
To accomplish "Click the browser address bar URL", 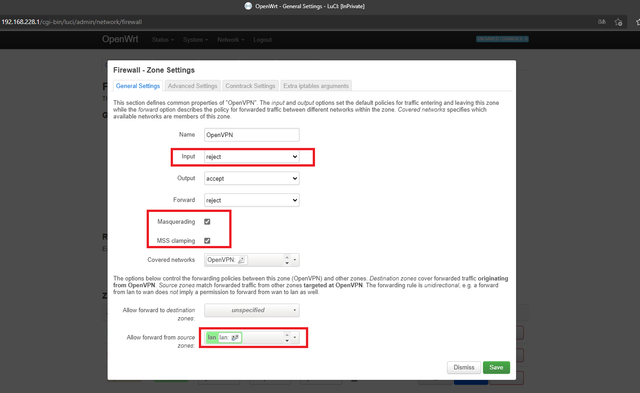I will pos(72,22).
